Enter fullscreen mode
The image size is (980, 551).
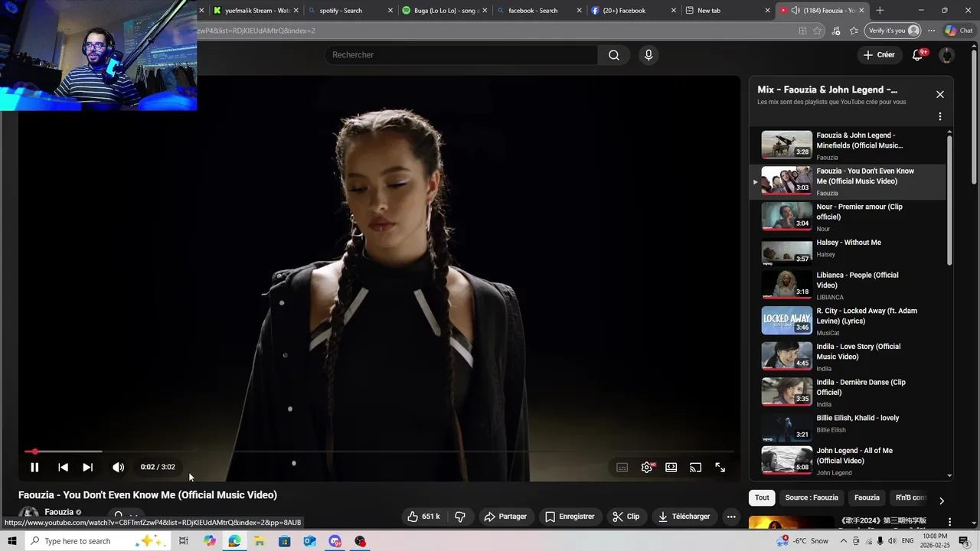(720, 468)
